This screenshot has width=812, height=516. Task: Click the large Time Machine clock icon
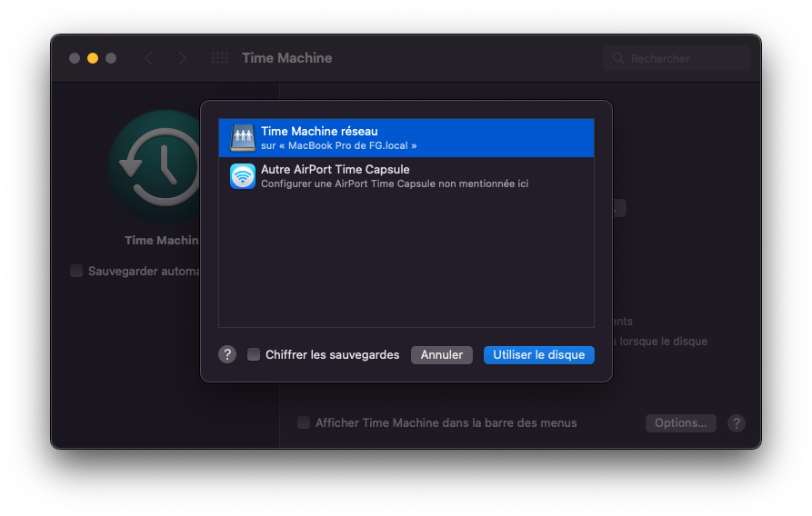click(x=155, y=166)
